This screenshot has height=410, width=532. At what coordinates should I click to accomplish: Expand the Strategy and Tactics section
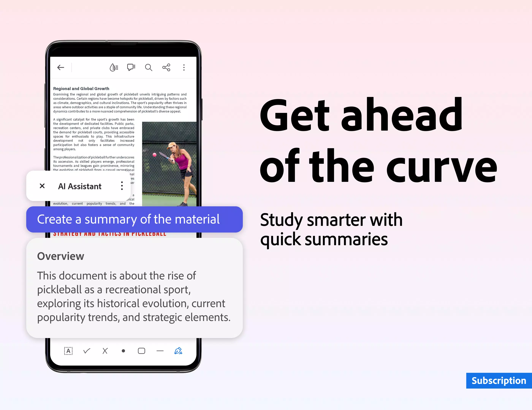[x=109, y=234]
